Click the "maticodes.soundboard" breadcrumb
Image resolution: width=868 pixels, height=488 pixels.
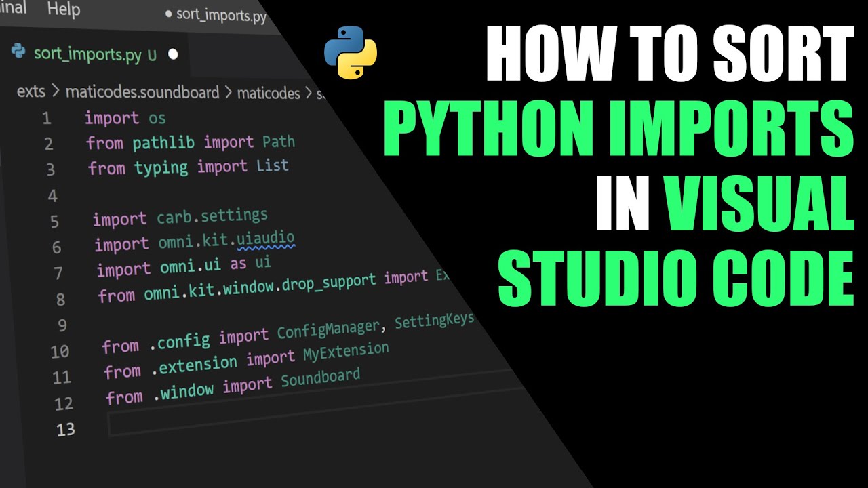click(142, 91)
